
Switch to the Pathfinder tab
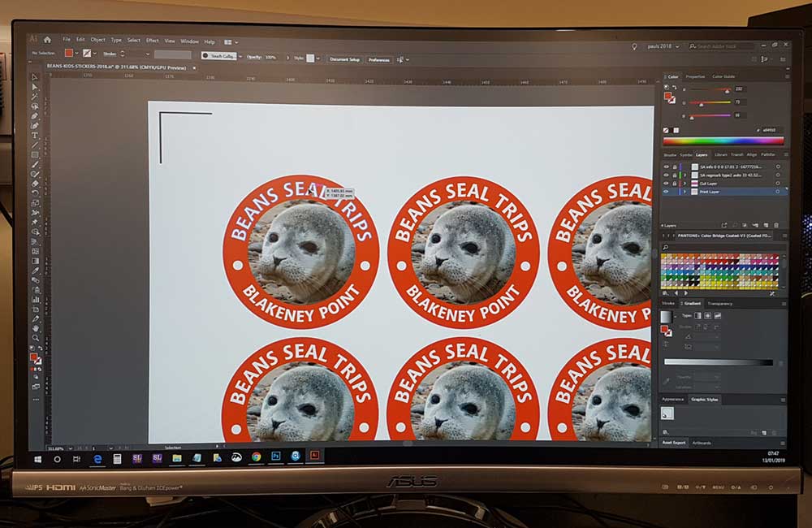pyautogui.click(x=768, y=154)
